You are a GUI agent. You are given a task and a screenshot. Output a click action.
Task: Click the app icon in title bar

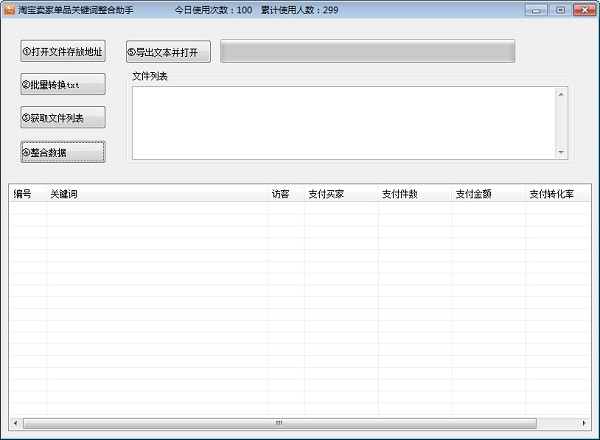[x=9, y=10]
